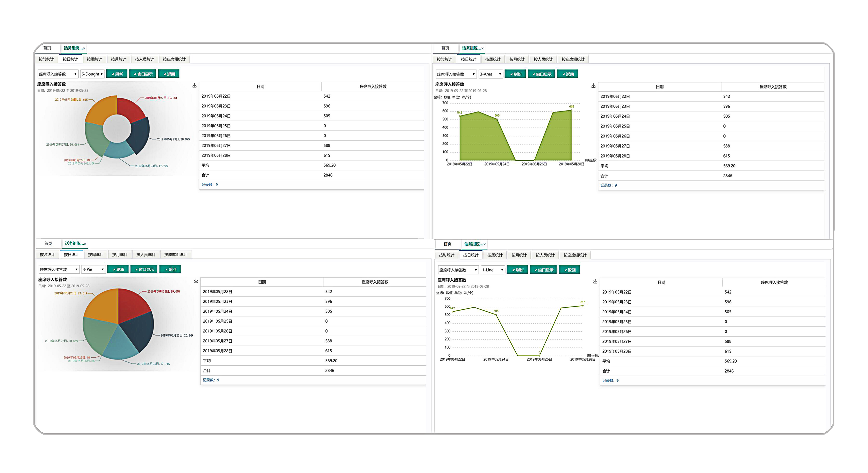Click 记录数: 9 in the Doughnut panel

[x=210, y=185]
